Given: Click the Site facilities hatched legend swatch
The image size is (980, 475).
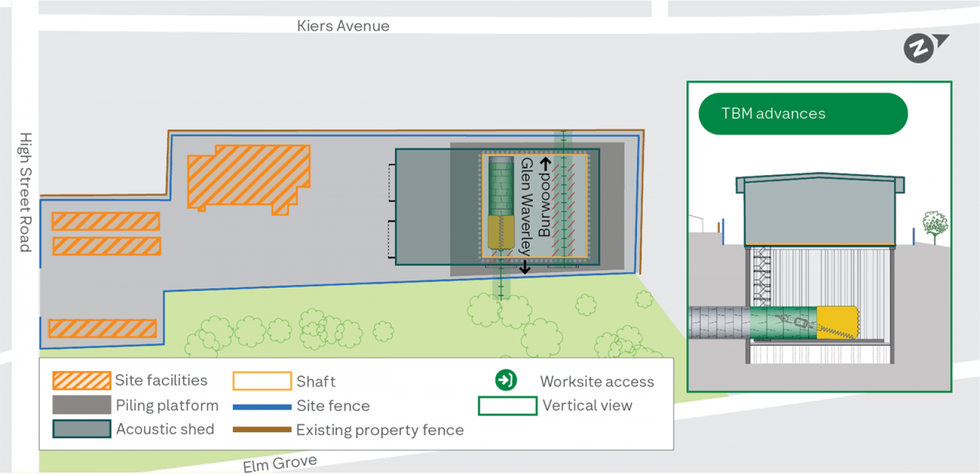Looking at the screenshot, I should 81,381.
